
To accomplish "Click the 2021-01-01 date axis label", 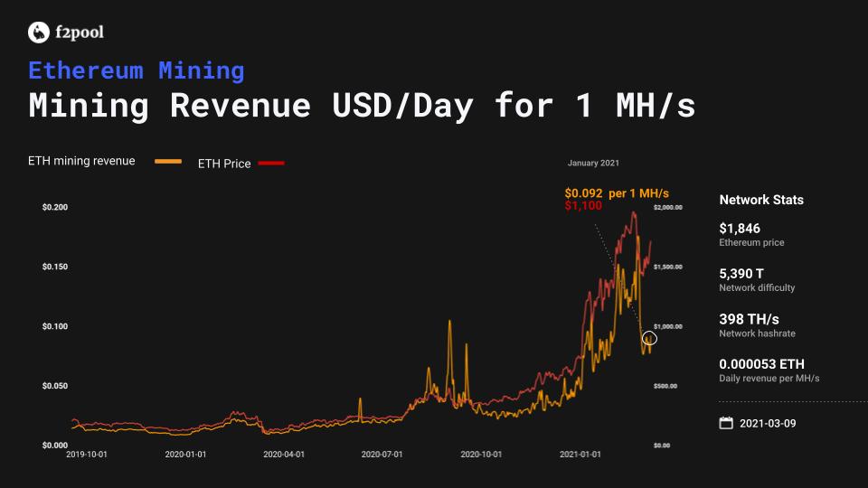I will 580,455.
